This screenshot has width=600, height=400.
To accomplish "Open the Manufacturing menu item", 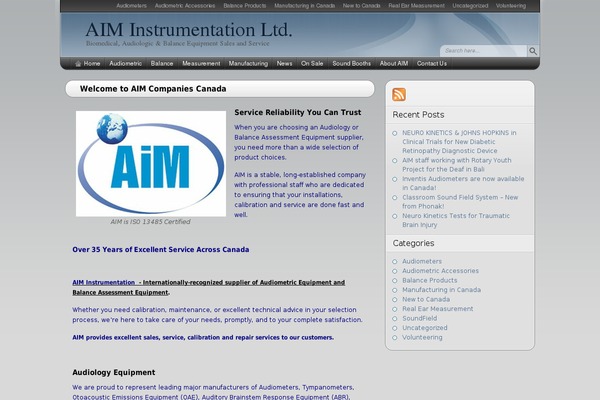I will pos(248,64).
